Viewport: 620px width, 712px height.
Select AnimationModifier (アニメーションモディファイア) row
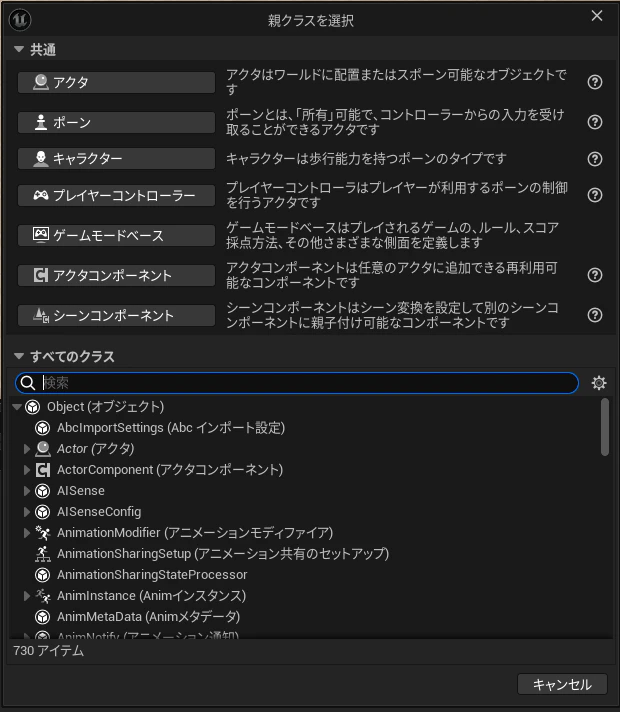pyautogui.click(x=195, y=533)
